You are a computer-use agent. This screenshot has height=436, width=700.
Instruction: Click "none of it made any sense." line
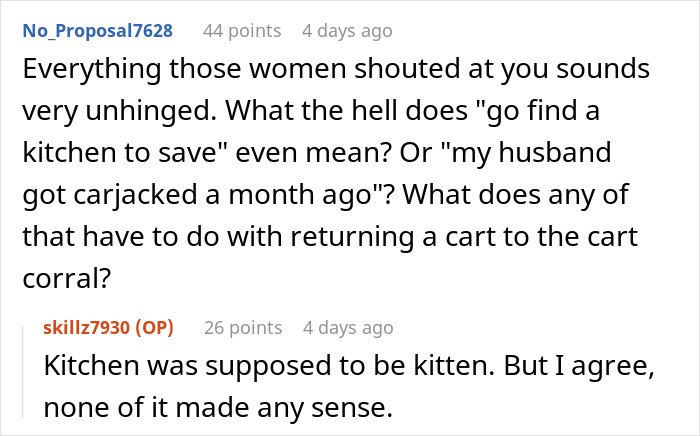coord(218,407)
